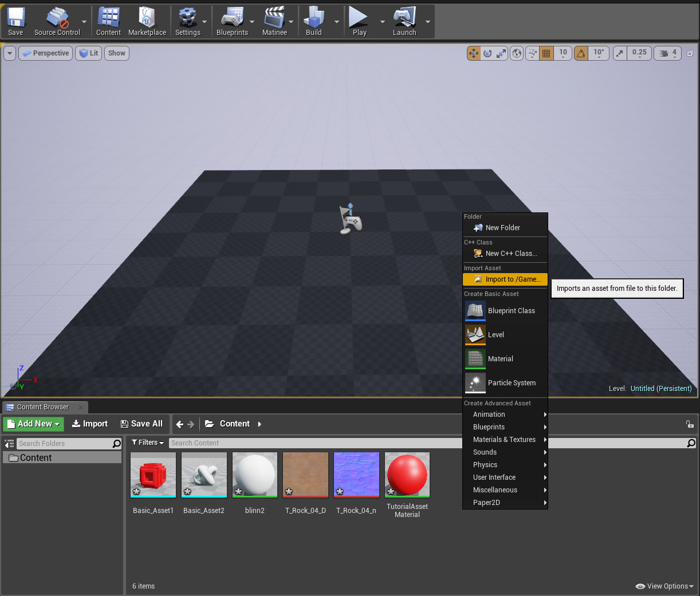Screen dimensions: 700x596
Task: Open the Marketplace from toolbar
Action: tap(147, 22)
